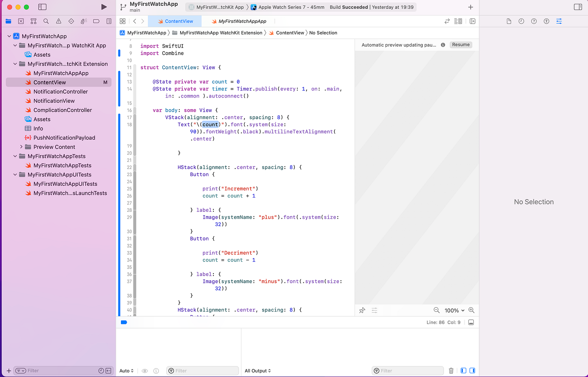Collapse the MyFirstWatchAppUITests group
588x377 pixels.
15,175
